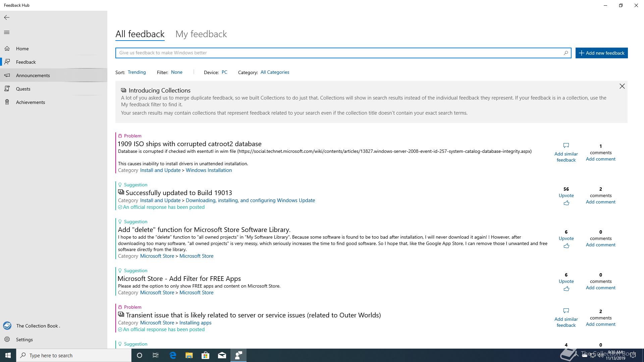Add comment on Outer Worlds issue
The height and width of the screenshot is (362, 644).
600,324
